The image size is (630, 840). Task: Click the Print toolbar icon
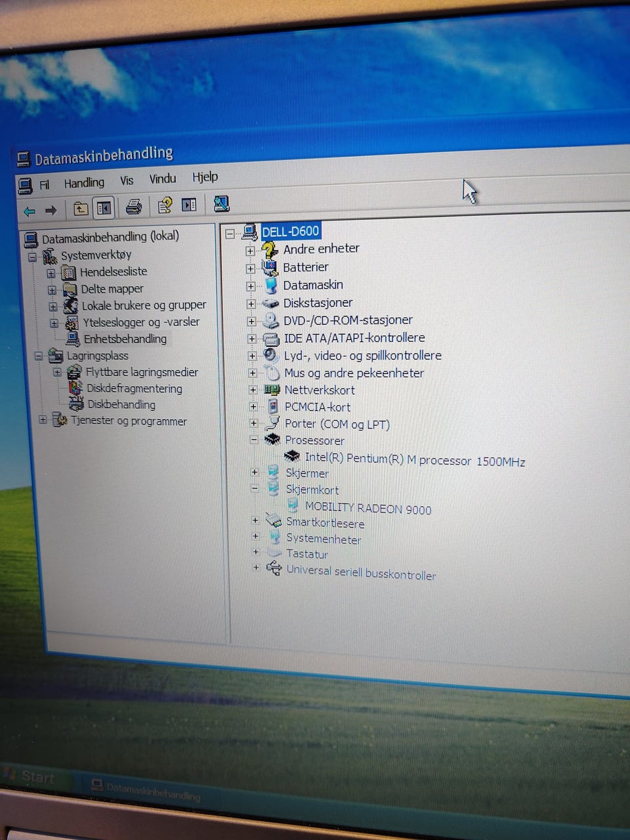tap(133, 207)
